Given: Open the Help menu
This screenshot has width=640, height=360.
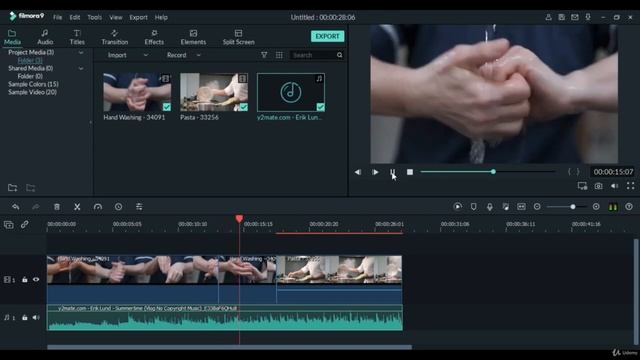Looking at the screenshot, I should pyautogui.click(x=161, y=18).
